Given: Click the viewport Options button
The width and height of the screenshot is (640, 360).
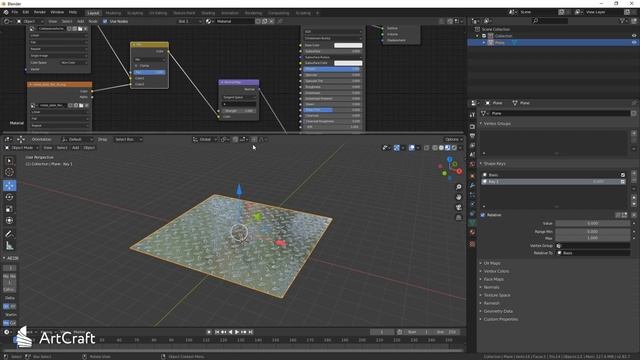Looking at the screenshot, I should tap(453, 140).
